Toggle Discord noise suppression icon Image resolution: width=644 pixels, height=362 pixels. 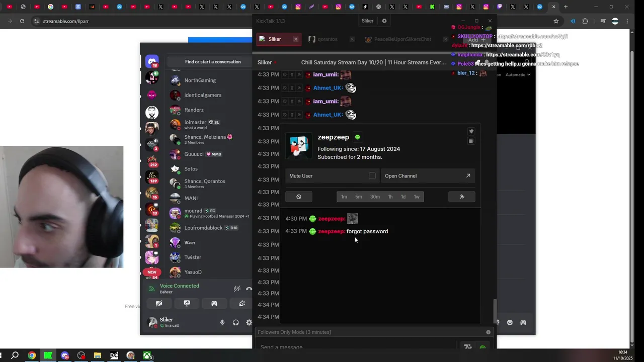[236, 289]
